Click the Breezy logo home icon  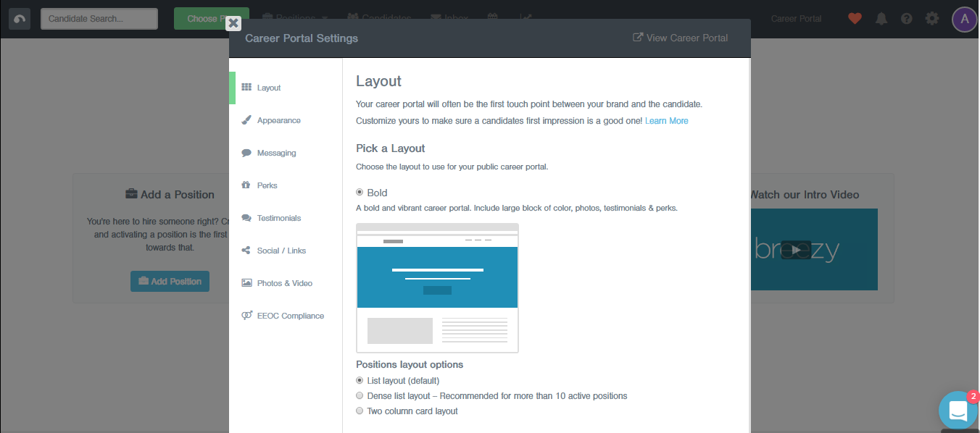(20, 19)
